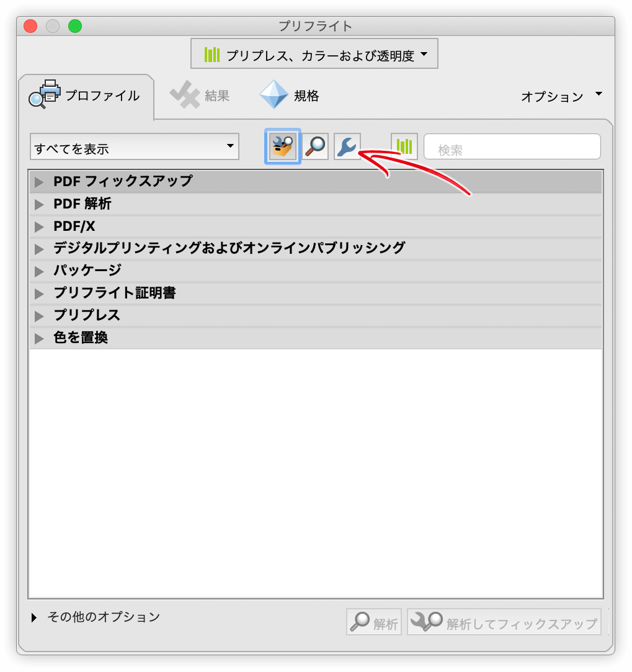
Task: Click the 解析してフィックスアップ button
Action: tap(504, 622)
